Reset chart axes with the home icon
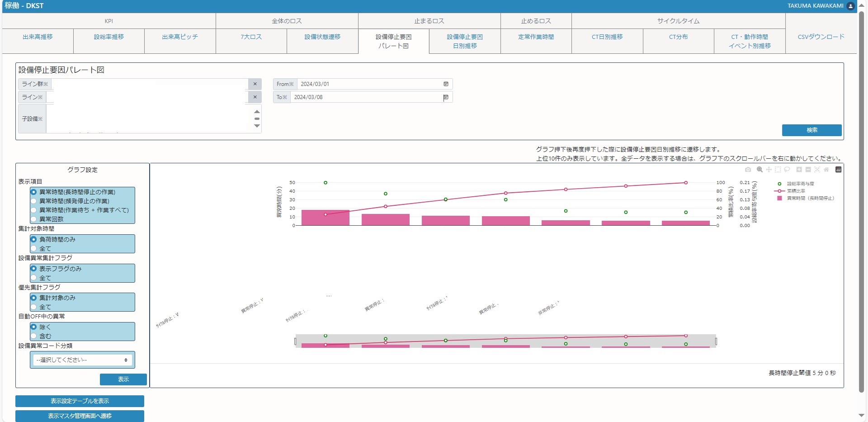Viewport: 868px width, 422px height. 826,170
